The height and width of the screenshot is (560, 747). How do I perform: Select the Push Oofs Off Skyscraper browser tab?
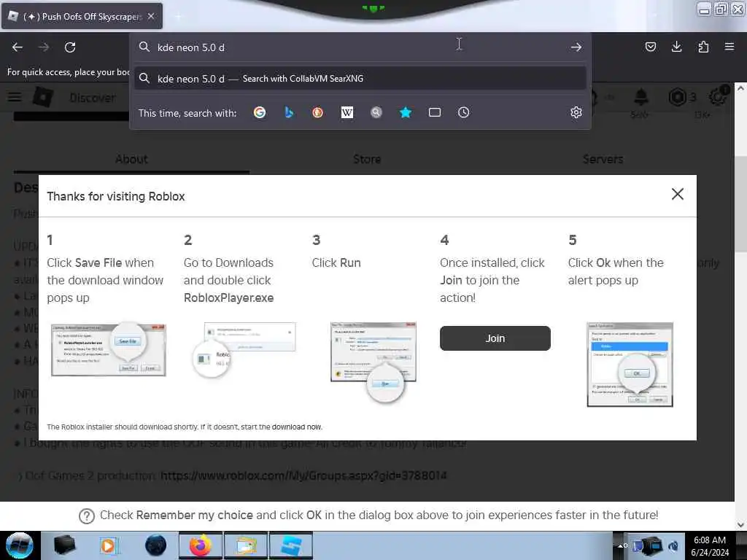(x=82, y=16)
